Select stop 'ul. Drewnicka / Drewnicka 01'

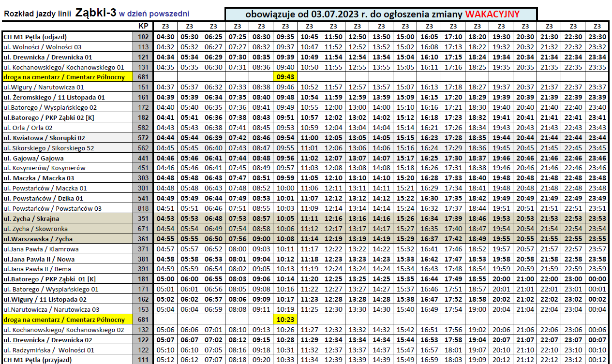point(47,57)
